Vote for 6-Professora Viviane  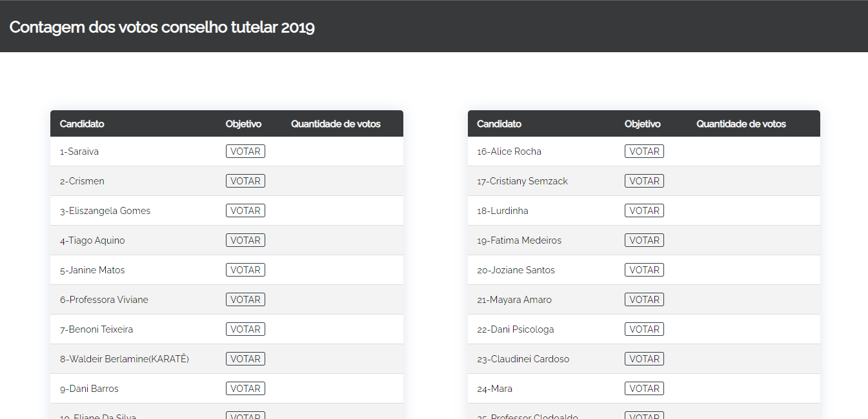245,300
